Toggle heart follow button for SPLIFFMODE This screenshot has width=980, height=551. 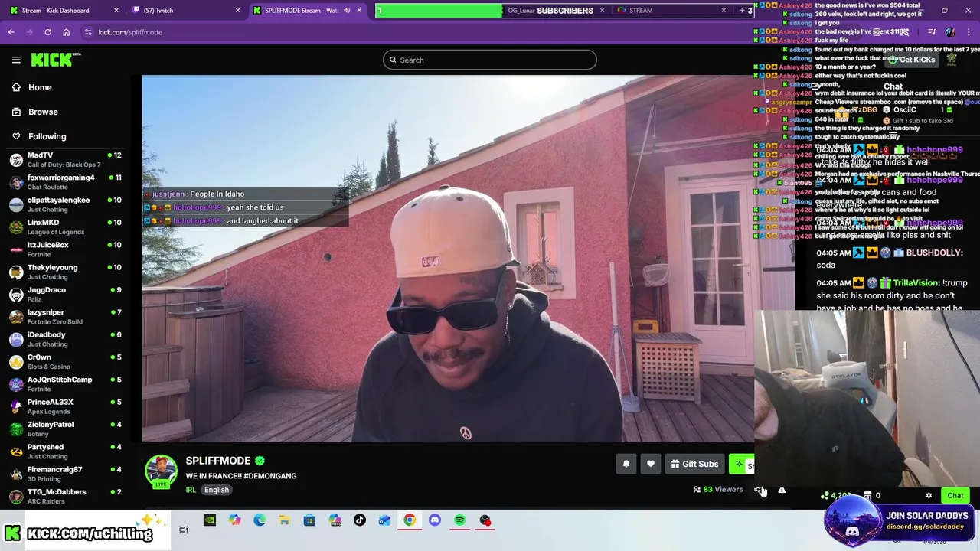[651, 464]
